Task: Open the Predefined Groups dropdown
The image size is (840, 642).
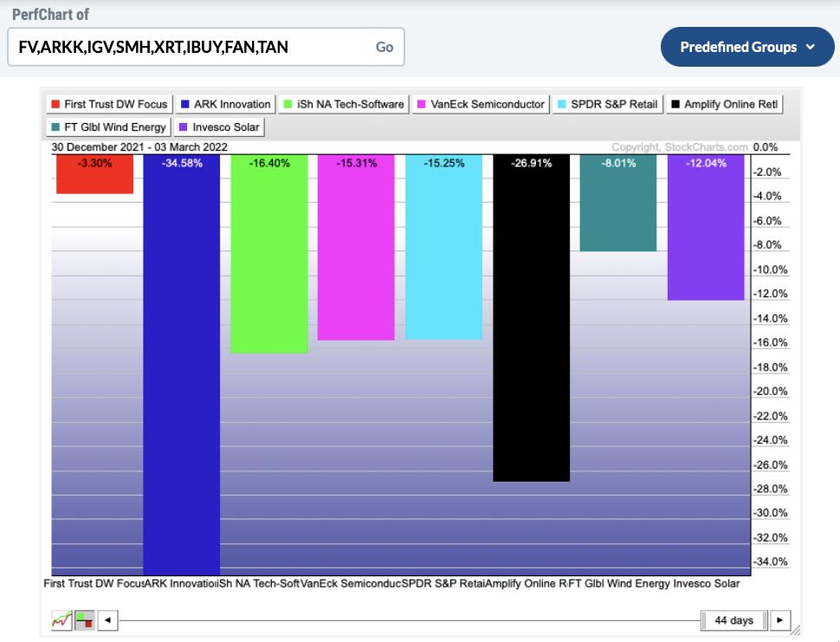Action: click(746, 47)
